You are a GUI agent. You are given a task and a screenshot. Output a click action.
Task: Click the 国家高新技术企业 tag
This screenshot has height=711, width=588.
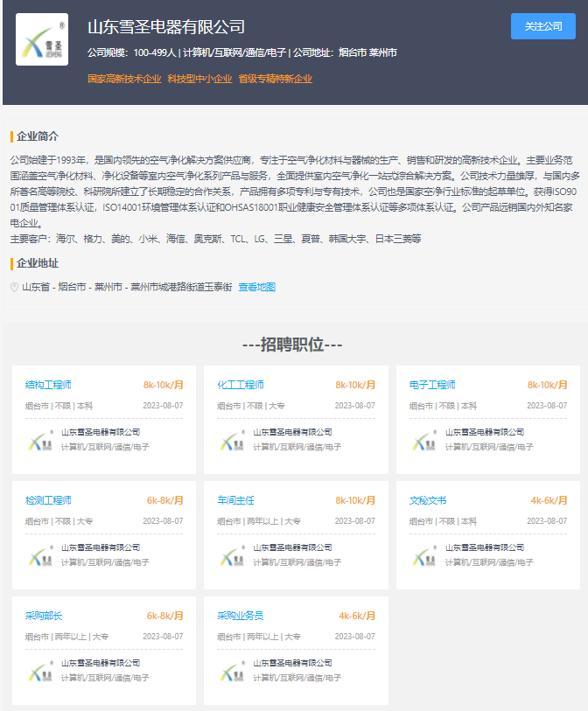tap(124, 79)
